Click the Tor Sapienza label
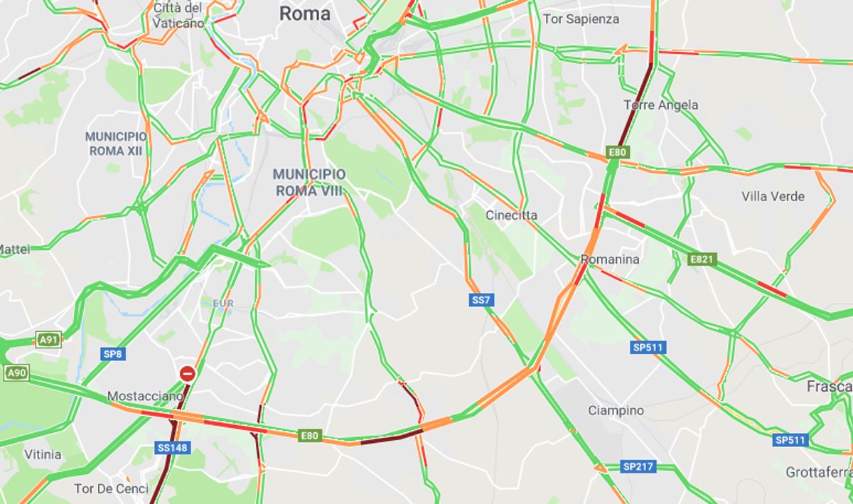 [x=581, y=19]
